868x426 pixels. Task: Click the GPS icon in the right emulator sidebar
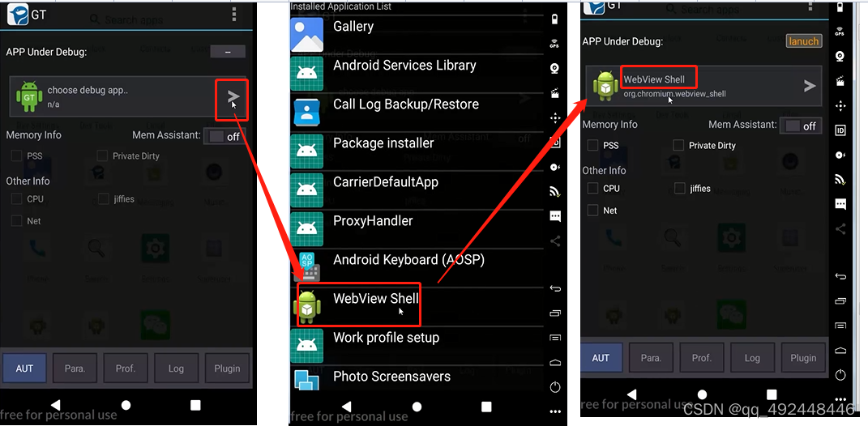[840, 32]
